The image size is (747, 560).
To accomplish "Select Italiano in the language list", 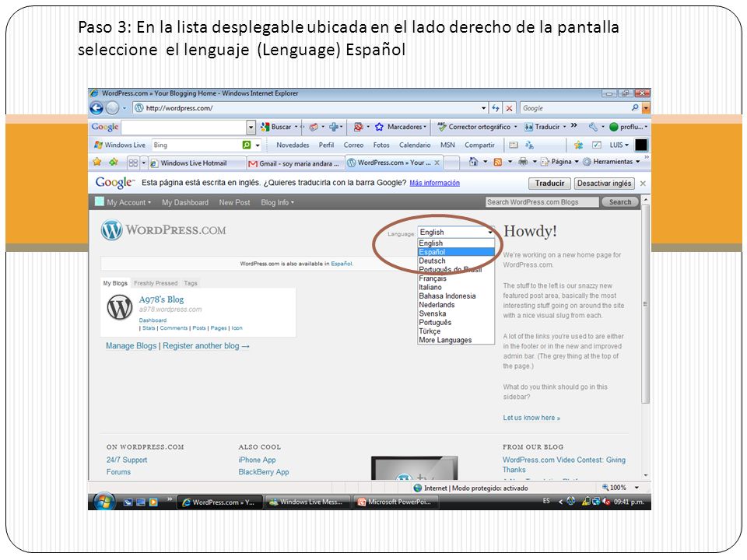I will (x=457, y=287).
